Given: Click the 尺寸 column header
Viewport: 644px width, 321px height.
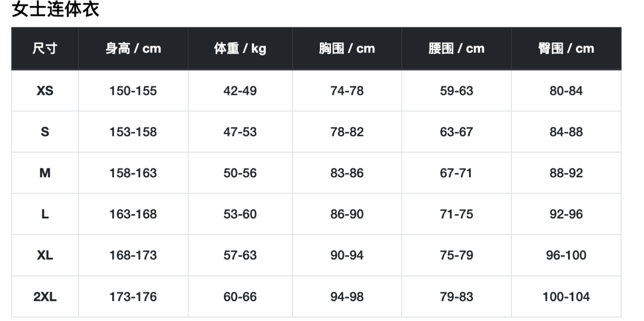Looking at the screenshot, I should [45, 48].
